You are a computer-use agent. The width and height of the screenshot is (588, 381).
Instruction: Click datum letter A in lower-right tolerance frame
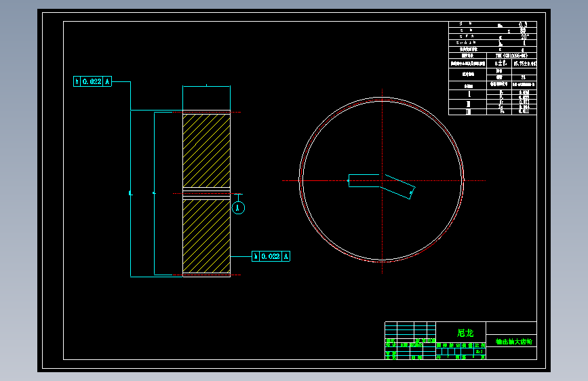pos(286,256)
